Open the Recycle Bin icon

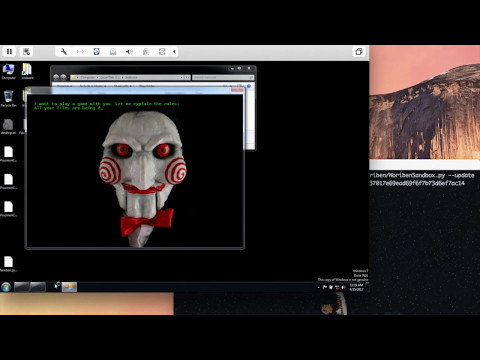[8, 99]
